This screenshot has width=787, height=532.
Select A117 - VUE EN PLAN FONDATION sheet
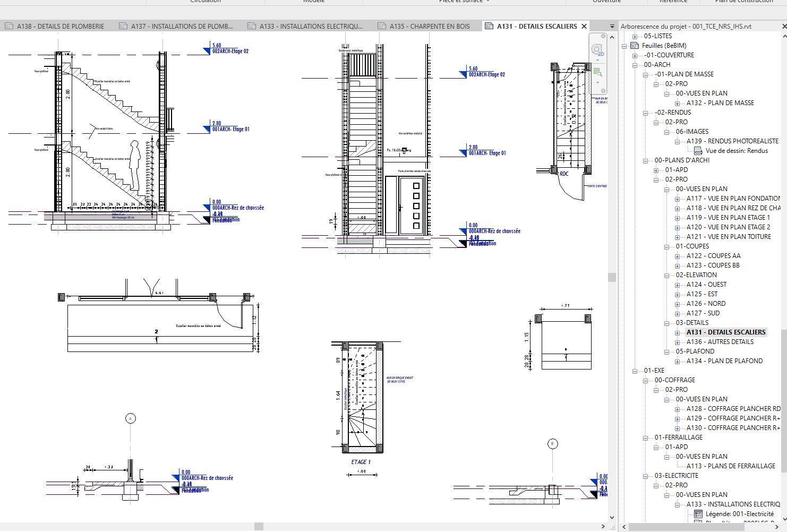(x=733, y=199)
